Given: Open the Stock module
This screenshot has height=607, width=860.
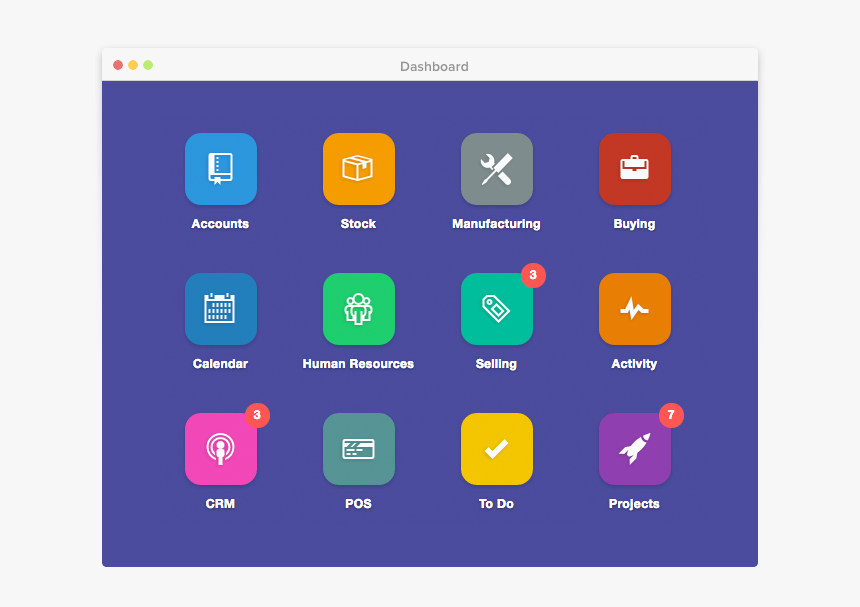Looking at the screenshot, I should click(x=358, y=169).
